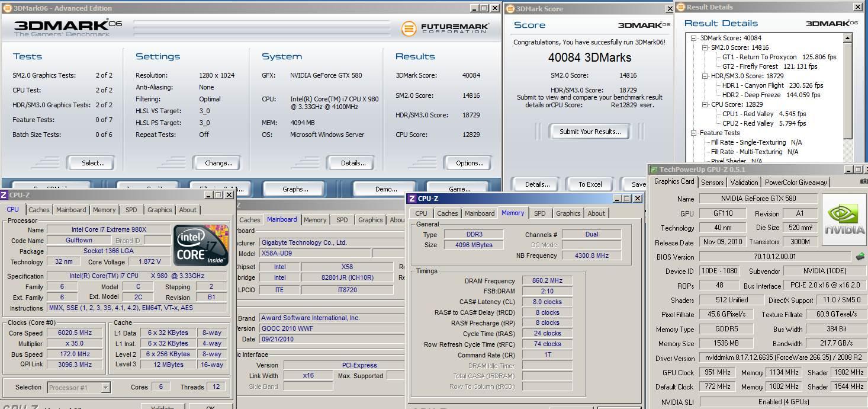Click the NB Frequency value 4300.8 MHz
The width and height of the screenshot is (868, 409).
tap(591, 256)
